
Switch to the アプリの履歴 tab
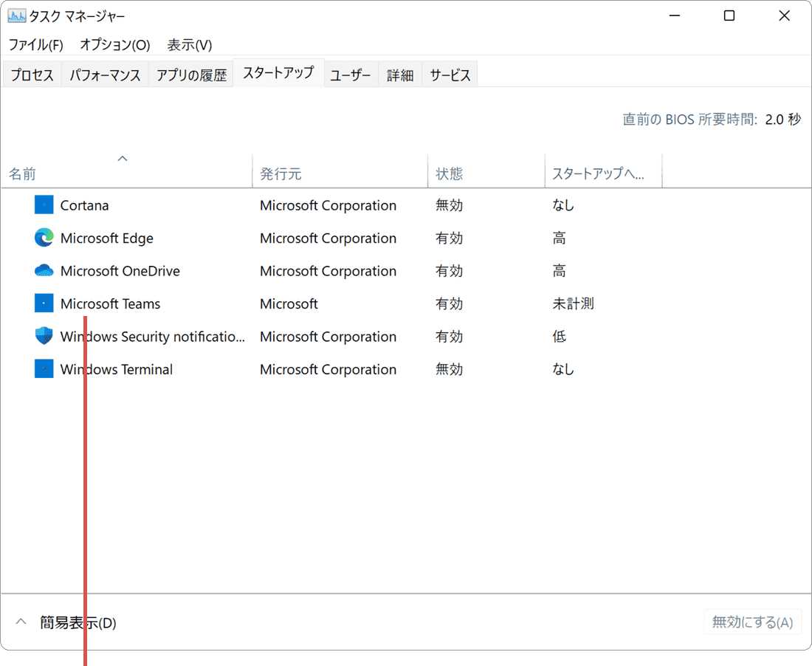click(x=191, y=75)
